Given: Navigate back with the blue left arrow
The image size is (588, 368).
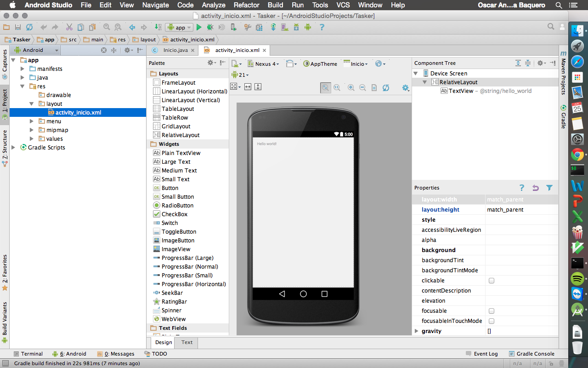Looking at the screenshot, I should click(x=132, y=28).
